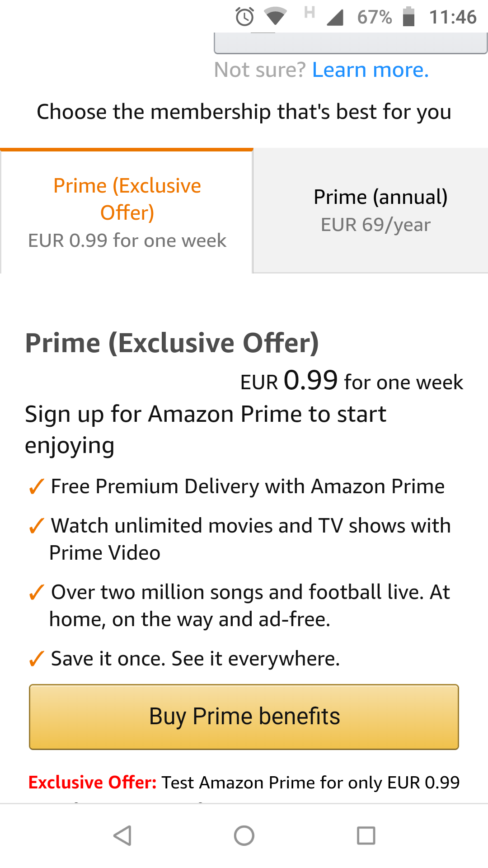Viewport: 488px width, 868px height.
Task: Tap the red Exclusive Offer notice text
Action: [93, 783]
